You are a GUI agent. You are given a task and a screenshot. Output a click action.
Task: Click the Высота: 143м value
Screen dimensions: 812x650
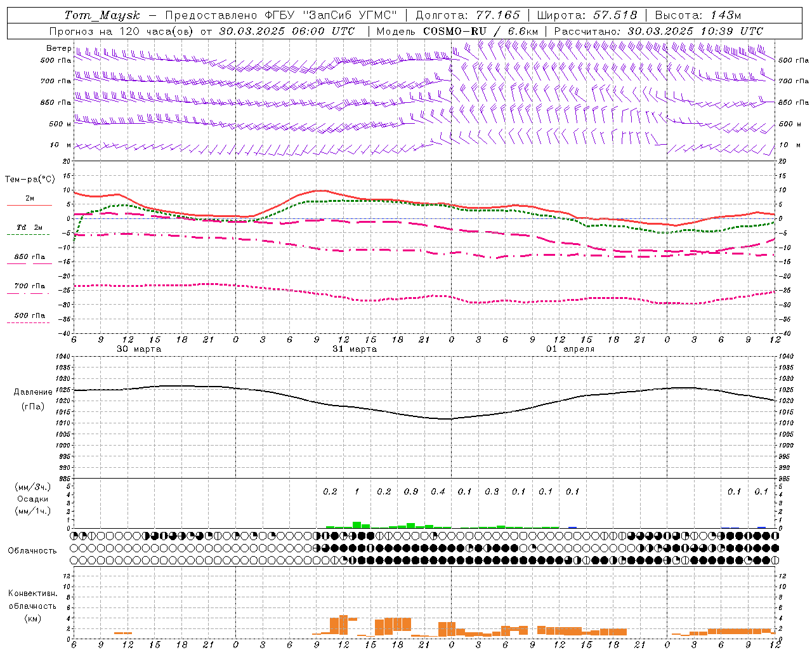click(x=698, y=15)
